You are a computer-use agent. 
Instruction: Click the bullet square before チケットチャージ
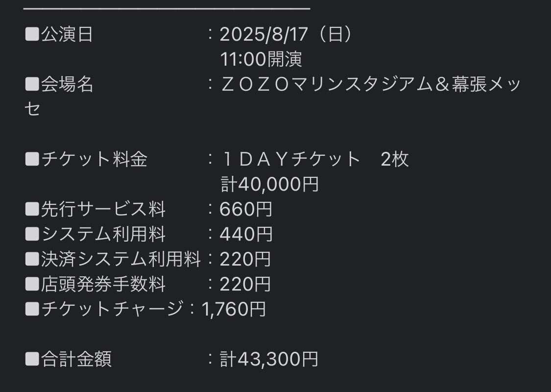pyautogui.click(x=32, y=309)
